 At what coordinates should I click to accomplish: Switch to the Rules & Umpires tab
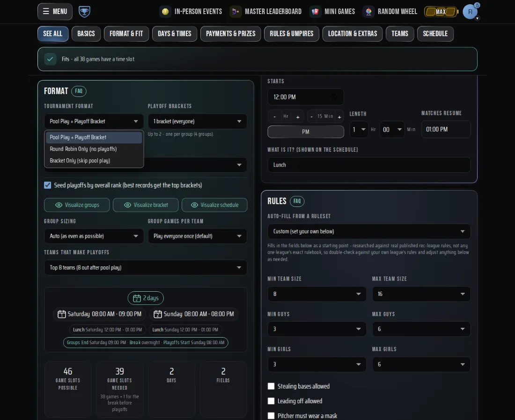pos(292,34)
